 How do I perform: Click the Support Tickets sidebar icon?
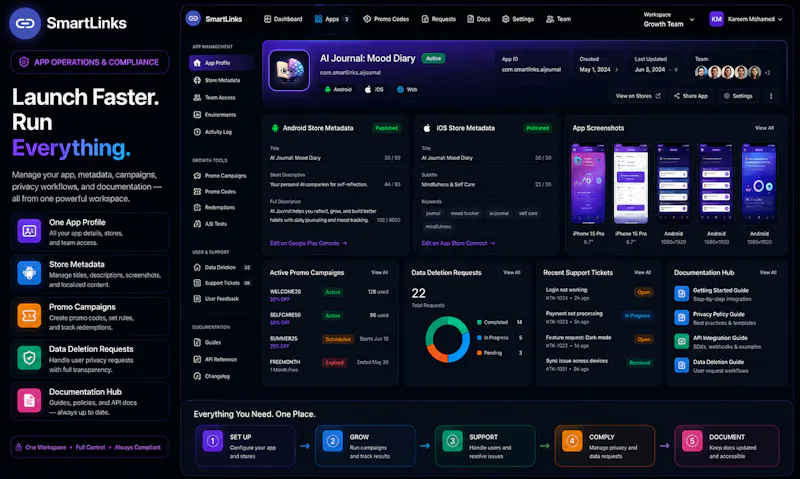pos(197,283)
